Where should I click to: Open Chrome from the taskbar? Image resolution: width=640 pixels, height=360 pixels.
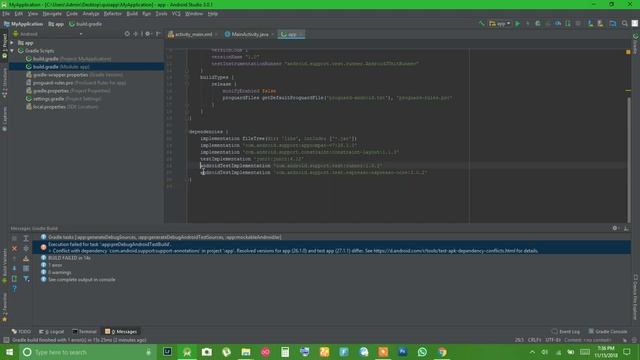tap(442, 352)
